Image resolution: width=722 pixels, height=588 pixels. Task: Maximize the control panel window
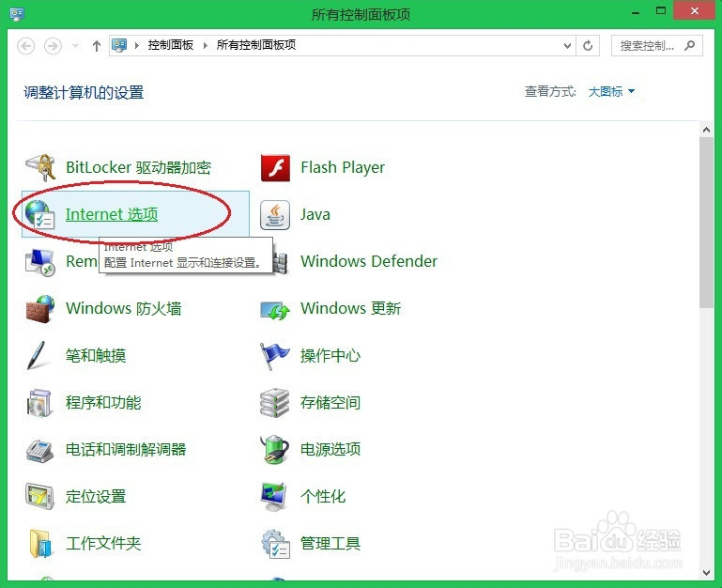pos(661,11)
